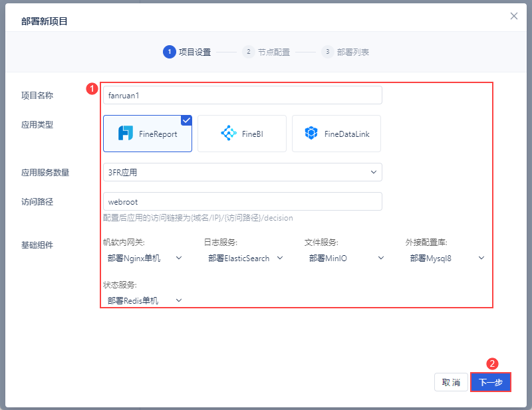532x410 pixels.
Task: Click the 项目名称 field containing fanruan1
Action: point(243,95)
